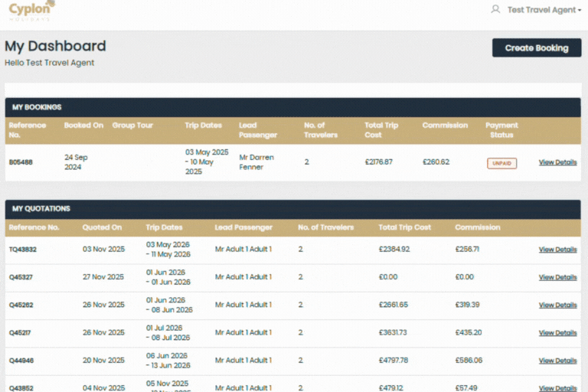The image size is (588, 392).
Task: Click the UNPAID status badge
Action: 501,163
